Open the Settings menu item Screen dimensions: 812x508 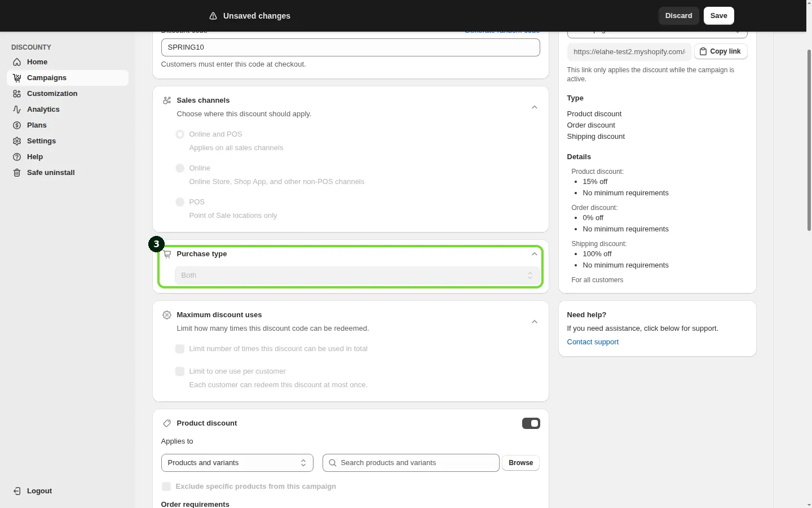point(68,141)
